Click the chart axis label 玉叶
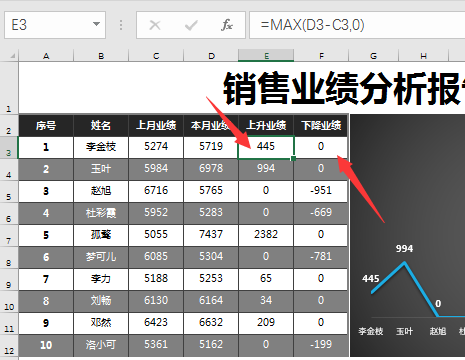465x360 pixels. [x=404, y=331]
